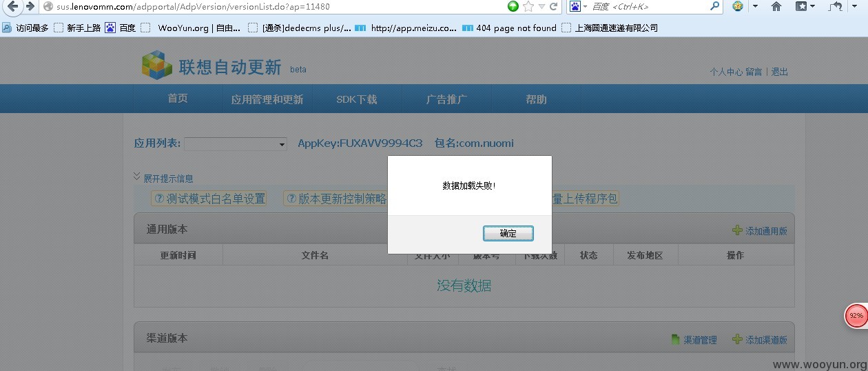This screenshot has height=371, width=868.
Task: Open the 访问最多 bookmark folder
Action: [x=25, y=28]
